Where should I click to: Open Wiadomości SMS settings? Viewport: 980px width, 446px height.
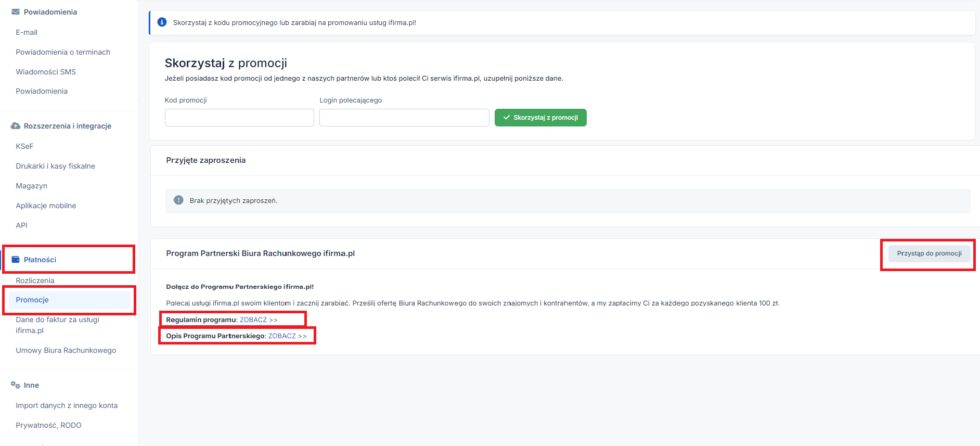pos(46,72)
